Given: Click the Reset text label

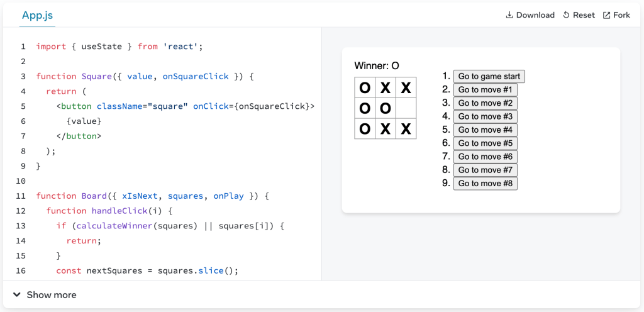Looking at the screenshot, I should pos(584,15).
